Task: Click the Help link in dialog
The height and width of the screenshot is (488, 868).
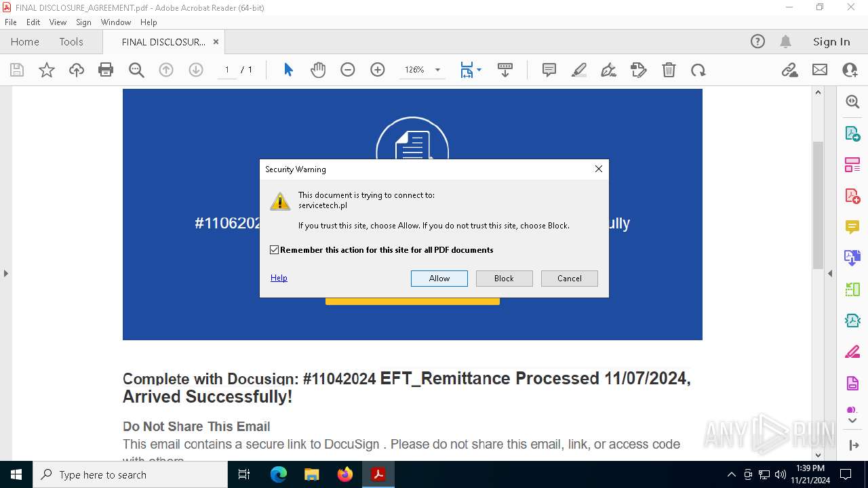Action: point(279,278)
